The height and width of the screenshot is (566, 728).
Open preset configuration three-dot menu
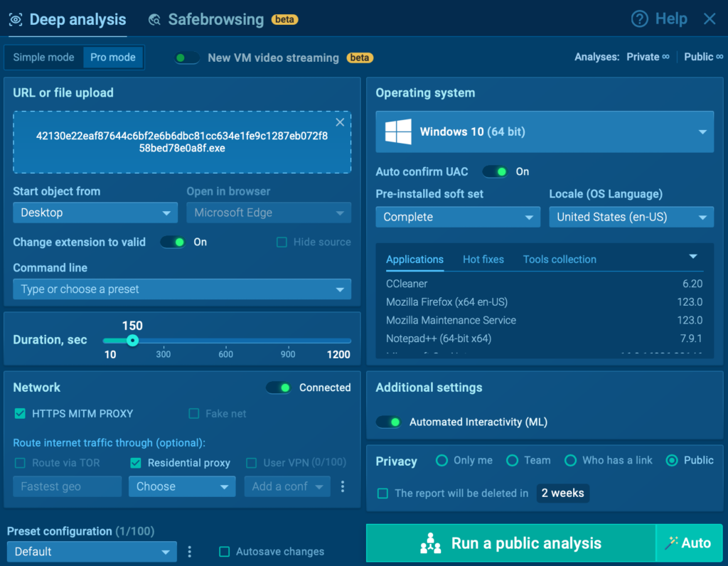point(190,552)
